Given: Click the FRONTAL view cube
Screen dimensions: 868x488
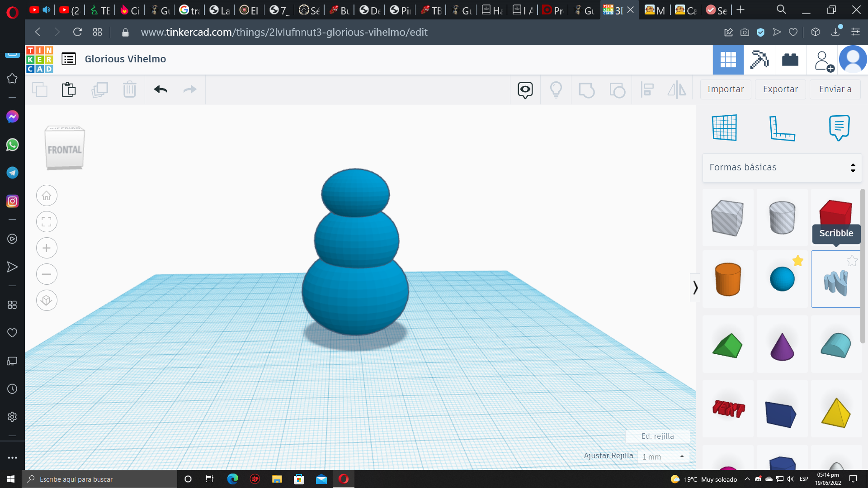Looking at the screenshot, I should point(65,148).
